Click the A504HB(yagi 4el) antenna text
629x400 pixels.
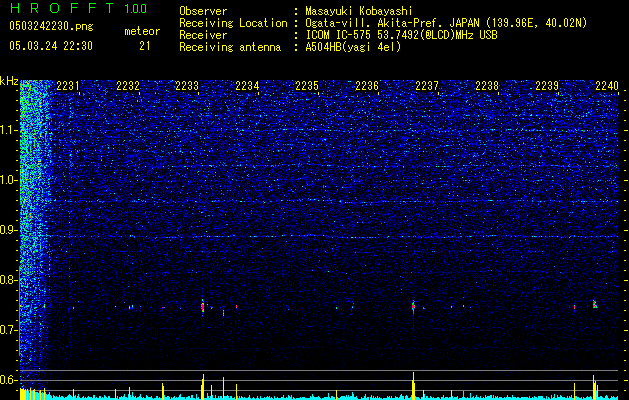[x=353, y=47]
